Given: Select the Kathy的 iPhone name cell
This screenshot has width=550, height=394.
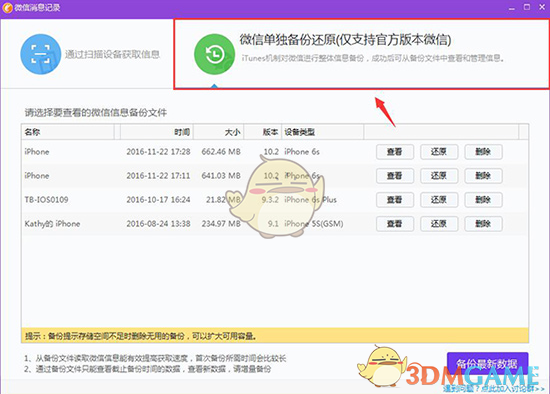Looking at the screenshot, I should [x=52, y=224].
